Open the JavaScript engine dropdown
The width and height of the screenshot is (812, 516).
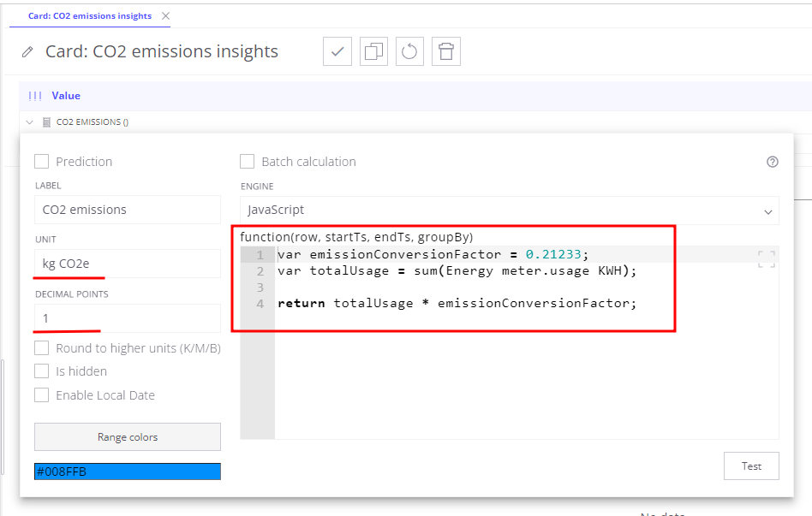coord(510,211)
